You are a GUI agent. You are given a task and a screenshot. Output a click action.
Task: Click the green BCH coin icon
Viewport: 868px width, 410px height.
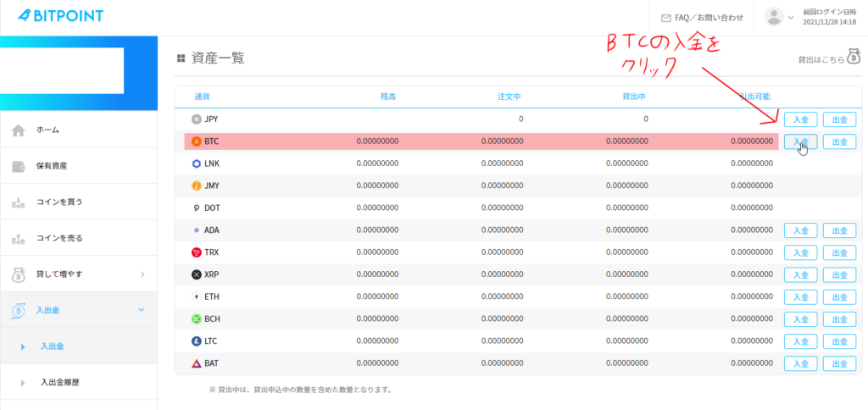[x=197, y=319]
